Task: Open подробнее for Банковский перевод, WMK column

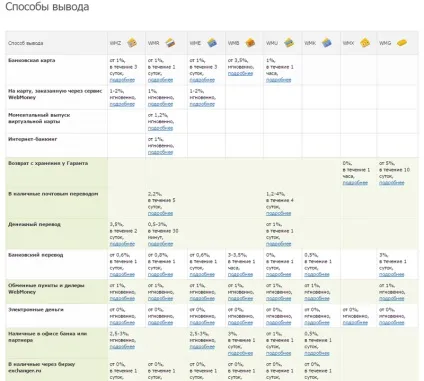Action: point(317,275)
